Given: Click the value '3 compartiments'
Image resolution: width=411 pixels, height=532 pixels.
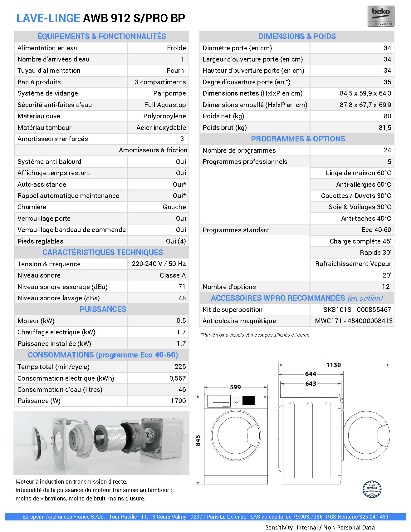Looking at the screenshot, I should point(160,82).
